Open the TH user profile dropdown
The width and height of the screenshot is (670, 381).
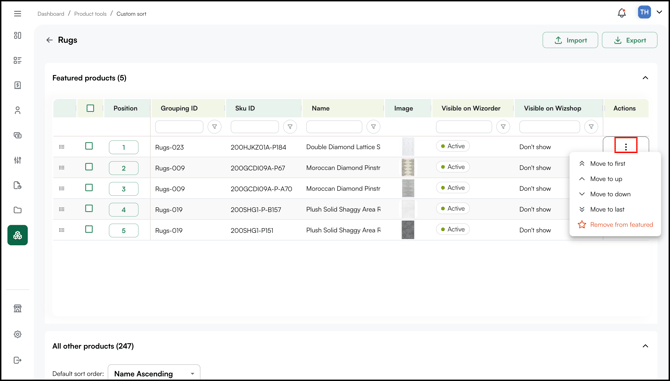coord(649,12)
